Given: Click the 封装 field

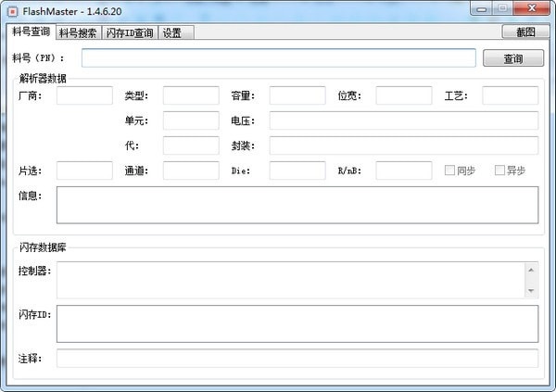Looking at the screenshot, I should click(403, 145).
